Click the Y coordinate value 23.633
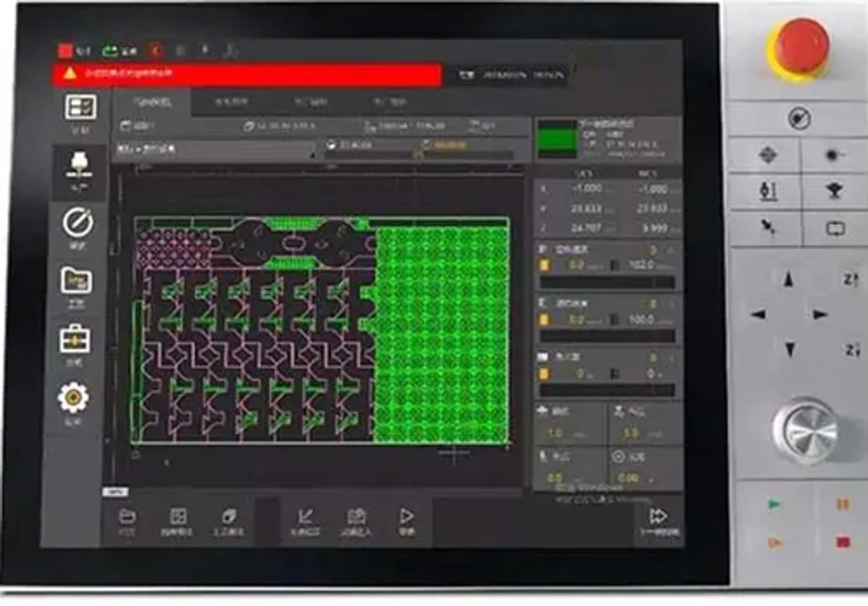Image resolution: width=868 pixels, height=606 pixels. pos(587,208)
